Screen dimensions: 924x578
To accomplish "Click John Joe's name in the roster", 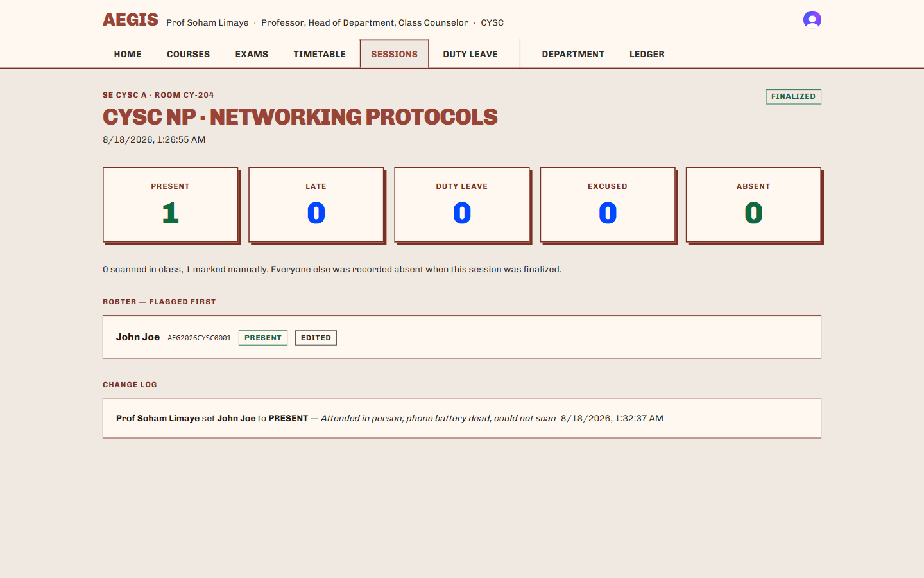I will 138,337.
